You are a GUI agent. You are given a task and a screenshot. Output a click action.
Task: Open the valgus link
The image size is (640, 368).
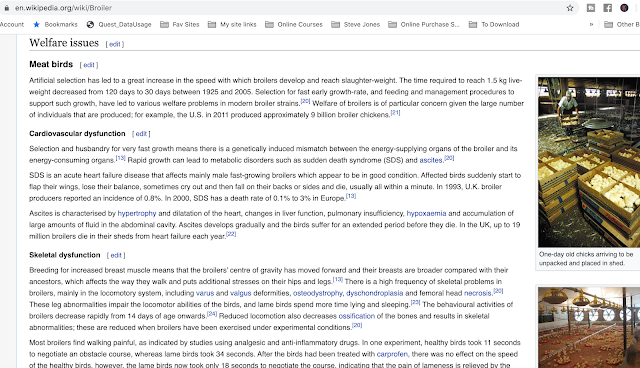pos(241,293)
